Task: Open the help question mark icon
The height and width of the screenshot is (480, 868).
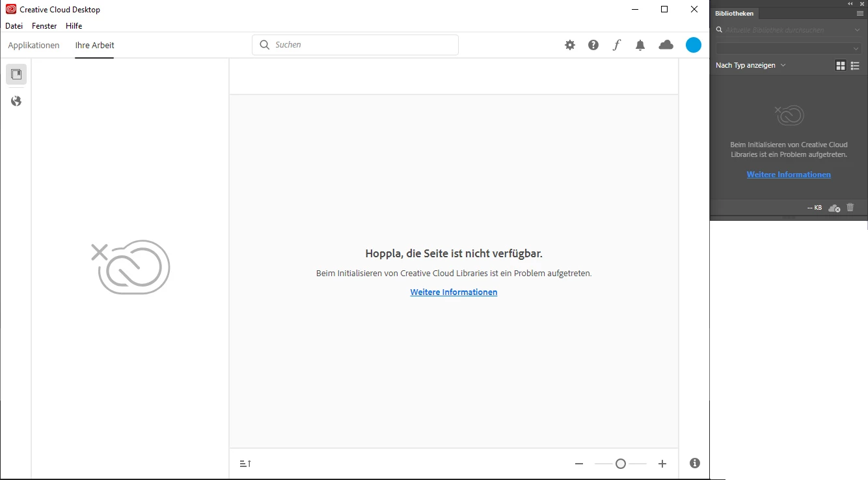Action: tap(593, 45)
